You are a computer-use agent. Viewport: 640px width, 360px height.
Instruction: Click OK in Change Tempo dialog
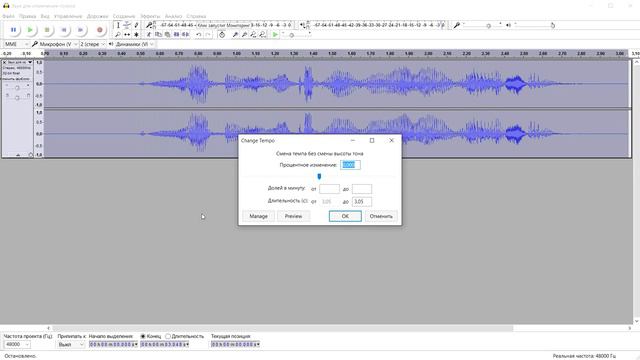345,216
